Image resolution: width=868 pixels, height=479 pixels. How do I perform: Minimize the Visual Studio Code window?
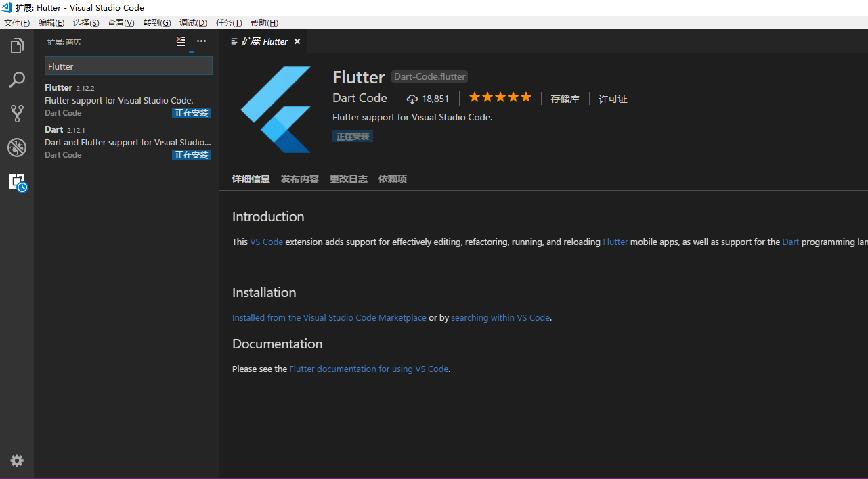click(x=846, y=7)
